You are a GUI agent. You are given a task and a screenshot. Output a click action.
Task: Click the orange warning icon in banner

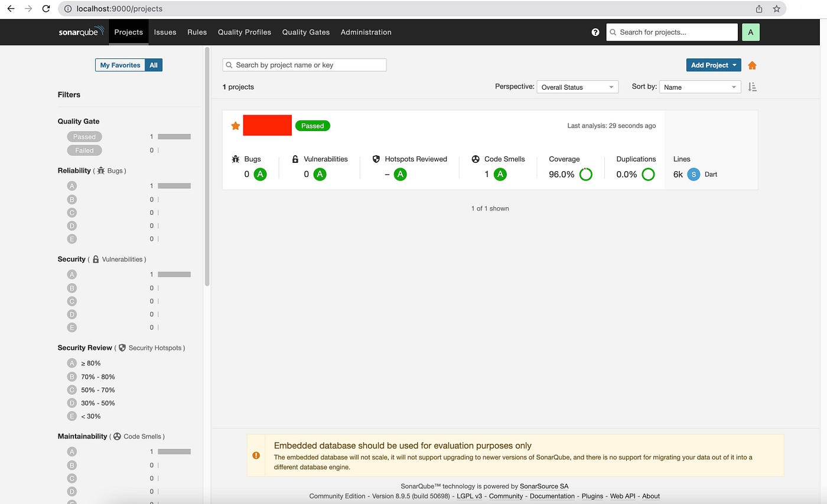pos(256,456)
